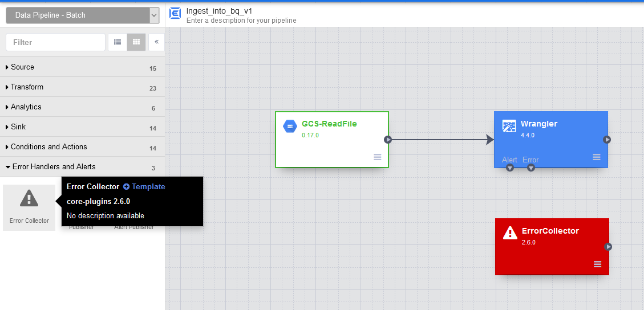644x310 pixels.
Task: Click the Wrangler version text 4.4.0
Action: 528,135
